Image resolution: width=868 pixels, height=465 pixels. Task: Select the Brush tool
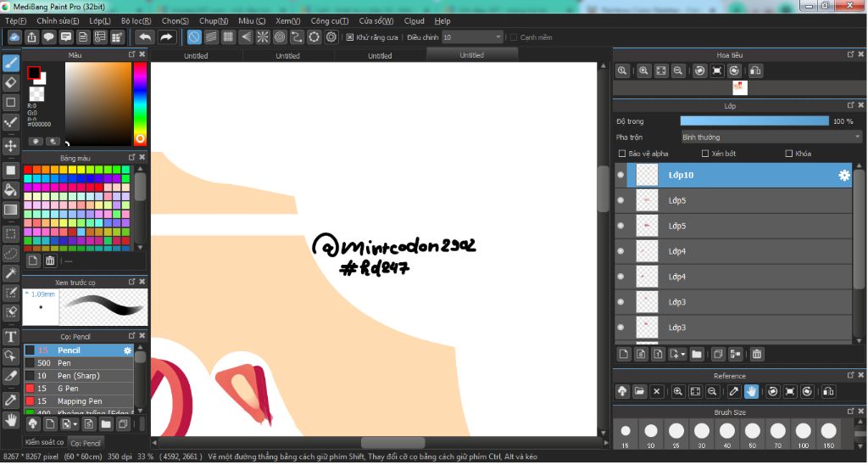pos(10,63)
